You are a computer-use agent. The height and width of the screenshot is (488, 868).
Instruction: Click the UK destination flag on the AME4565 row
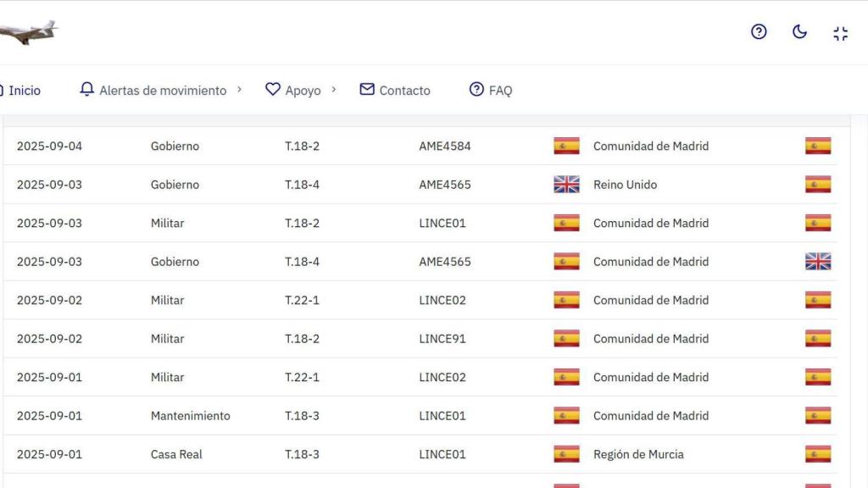(818, 261)
